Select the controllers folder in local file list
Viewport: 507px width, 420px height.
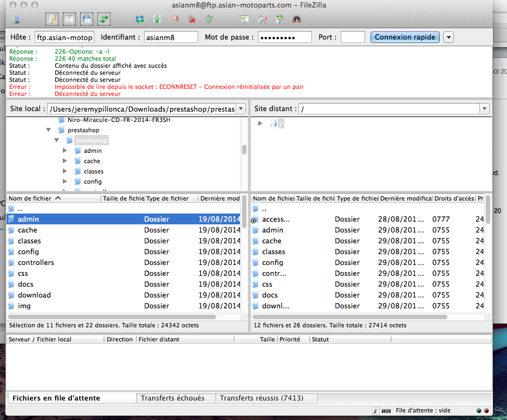click(123, 262)
